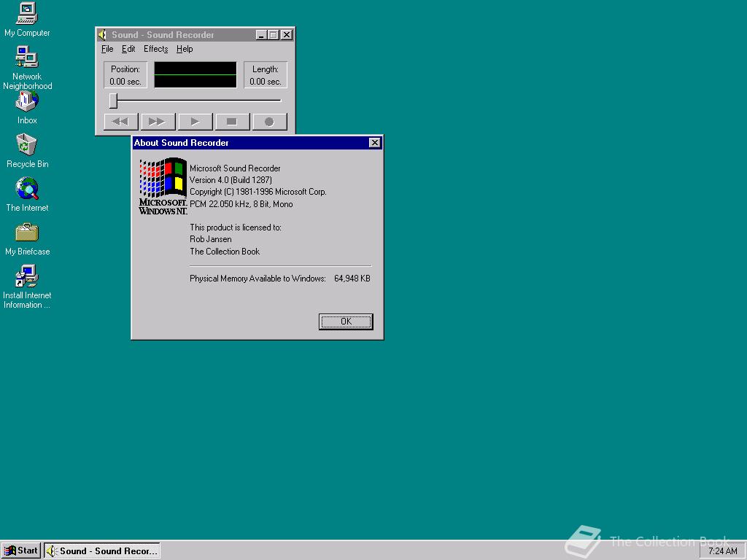The height and width of the screenshot is (560, 747).
Task: Click the Length 0.00 sec. readout
Action: (266, 75)
